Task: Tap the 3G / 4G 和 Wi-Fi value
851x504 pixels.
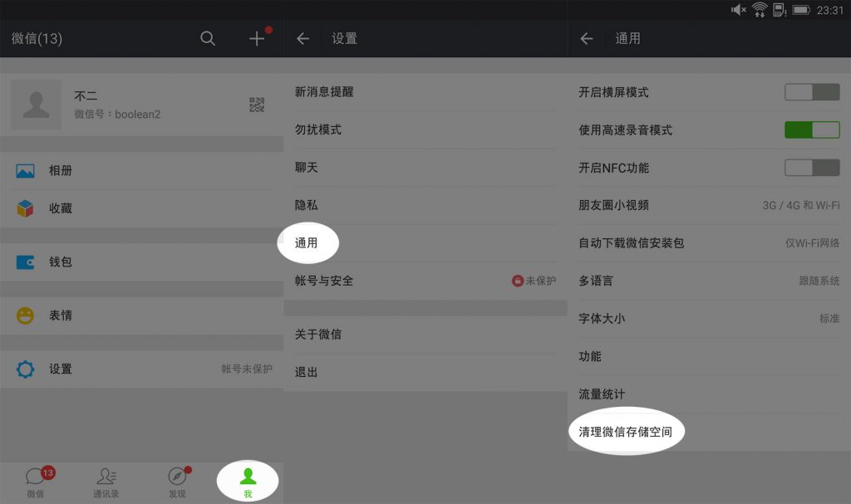Action: (x=801, y=205)
